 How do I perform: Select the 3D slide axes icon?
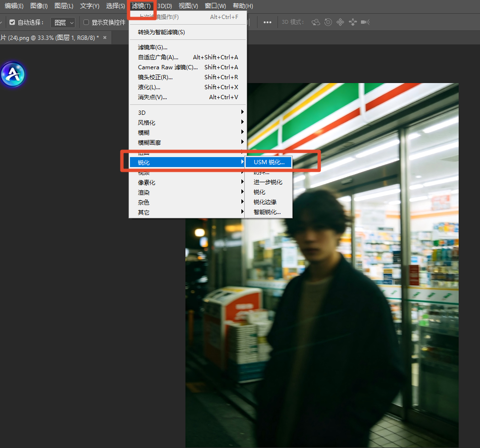coord(353,22)
